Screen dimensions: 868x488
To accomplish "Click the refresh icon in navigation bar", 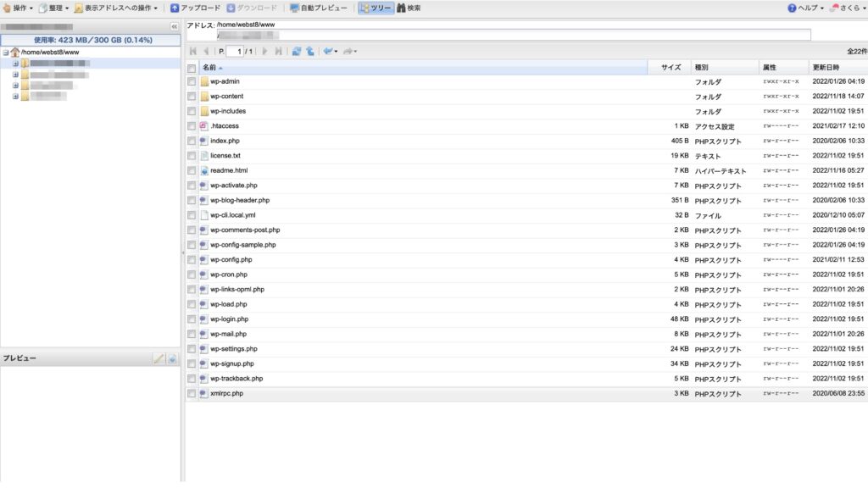I will pyautogui.click(x=296, y=51).
